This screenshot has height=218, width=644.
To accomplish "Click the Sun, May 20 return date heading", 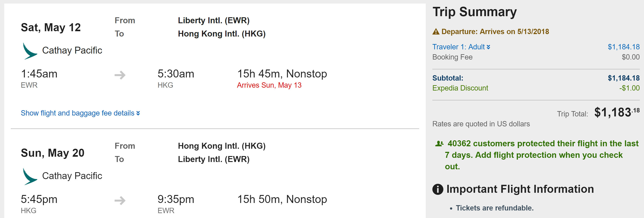I will [53, 153].
